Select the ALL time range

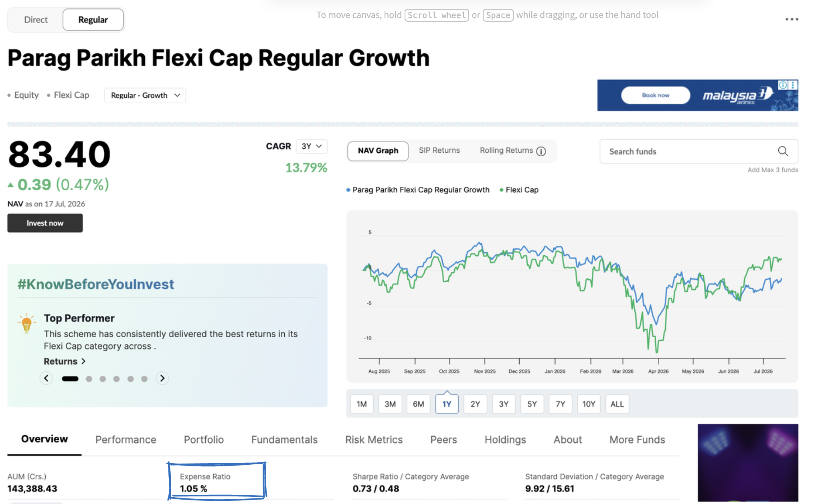click(x=617, y=404)
